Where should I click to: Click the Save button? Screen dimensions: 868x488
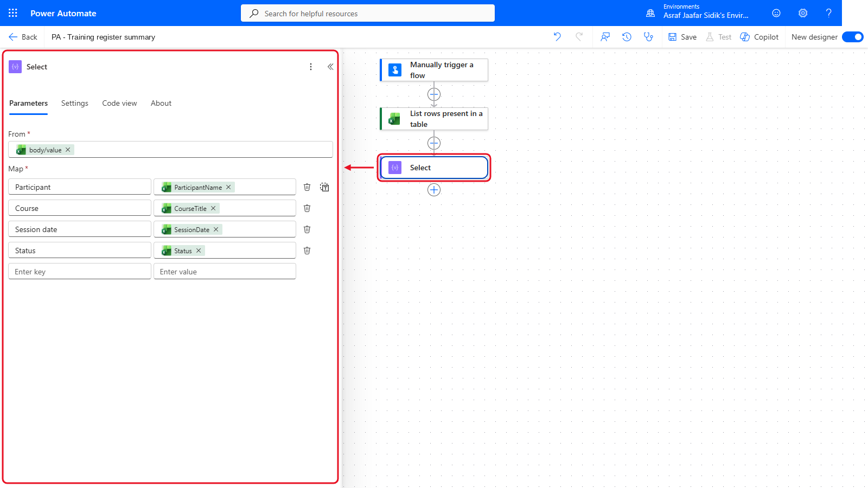(682, 37)
